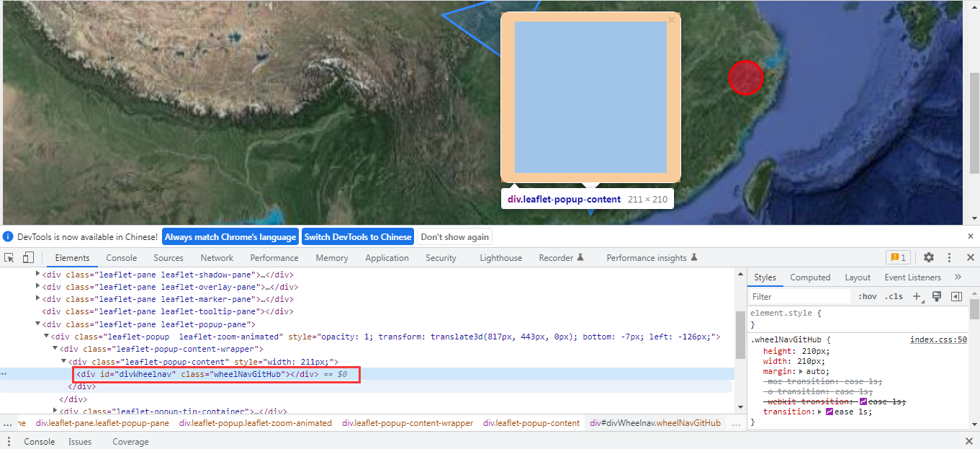Collapse the leaflet-popup-pane div

pos(38,324)
